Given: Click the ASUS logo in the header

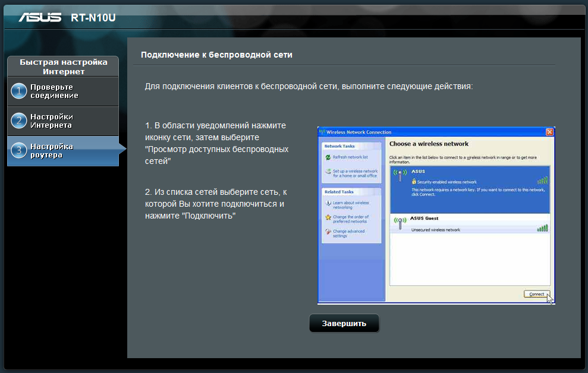Looking at the screenshot, I should pyautogui.click(x=40, y=18).
